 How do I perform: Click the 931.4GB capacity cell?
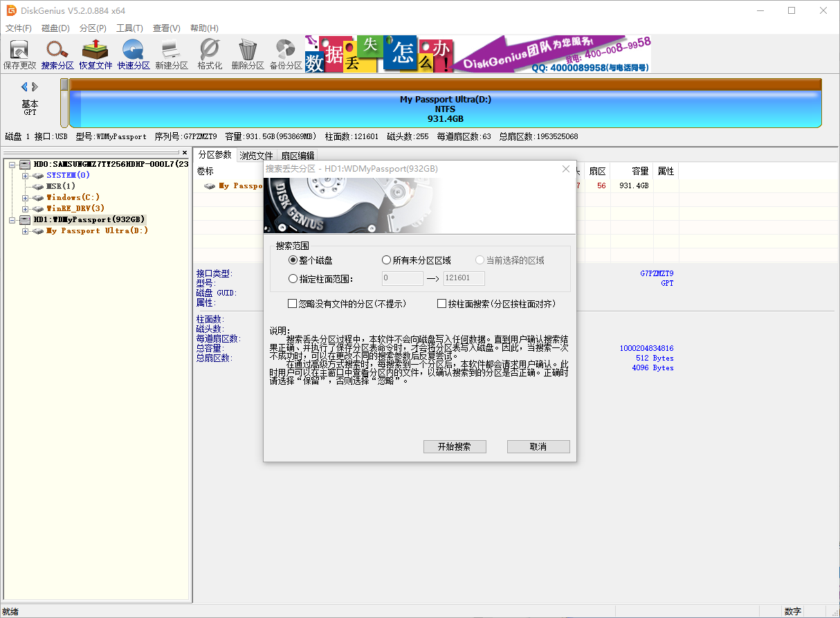tap(634, 185)
